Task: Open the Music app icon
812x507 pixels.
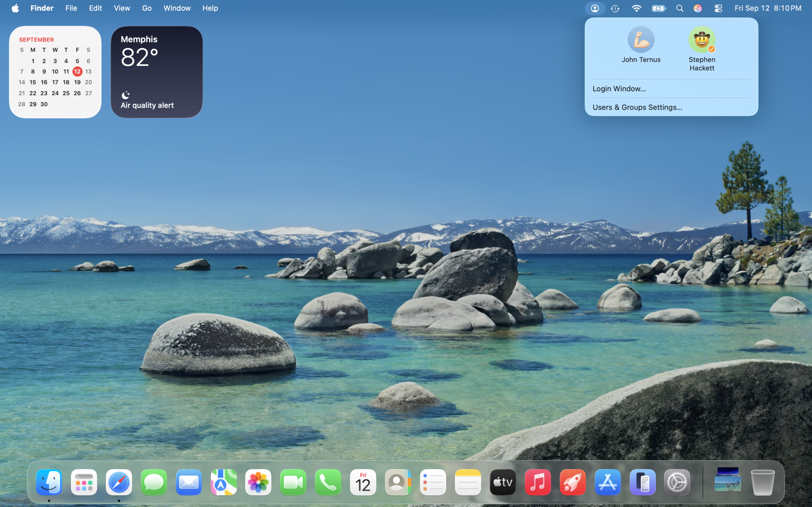Action: (x=538, y=482)
